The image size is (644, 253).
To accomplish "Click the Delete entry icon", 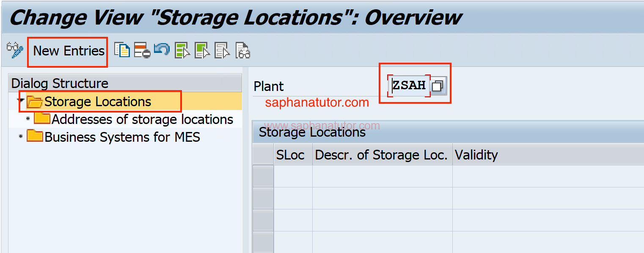I will (142, 50).
